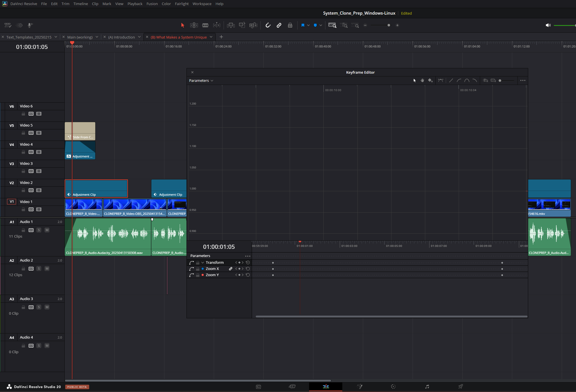
Task: Add a new timeline tab with plus button
Action: pos(221,37)
